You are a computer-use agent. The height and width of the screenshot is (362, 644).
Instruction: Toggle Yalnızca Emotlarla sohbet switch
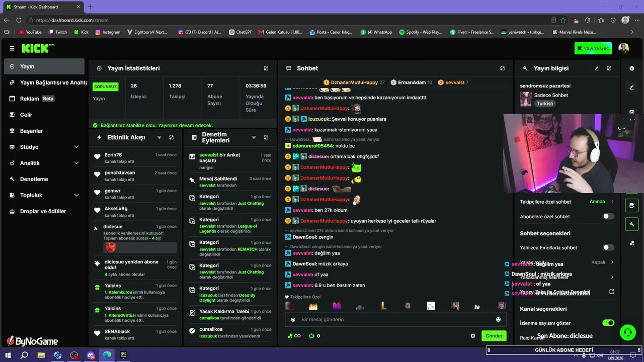[608, 247]
